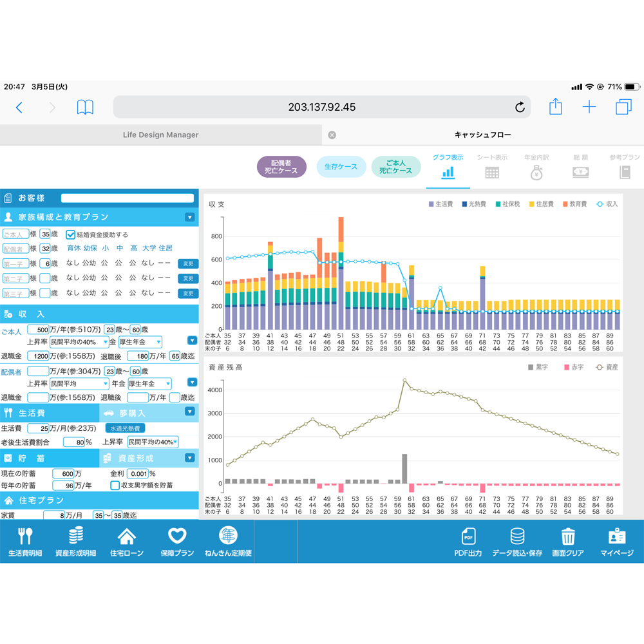Image resolution: width=644 pixels, height=644 pixels.
Task: Edit ご本人 annual income 500 field
Action: (38, 329)
